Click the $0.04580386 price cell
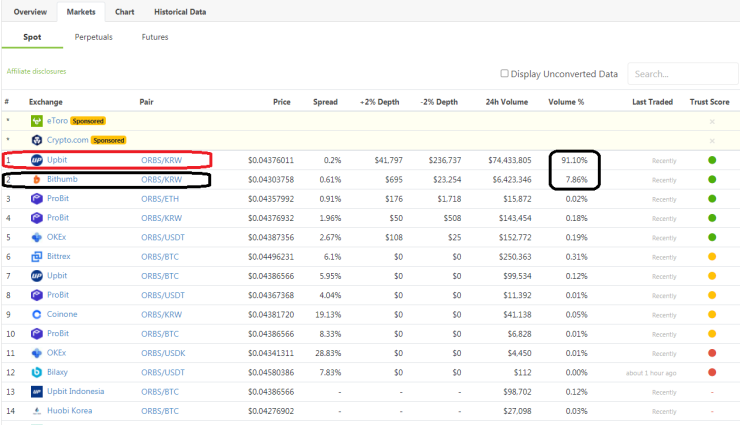The image size is (740, 425). pos(271,373)
